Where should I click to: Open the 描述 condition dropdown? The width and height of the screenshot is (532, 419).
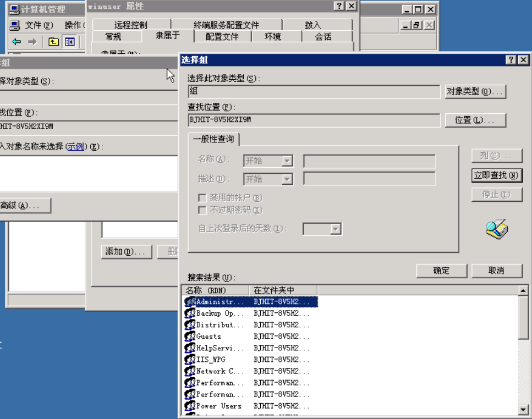tap(287, 179)
